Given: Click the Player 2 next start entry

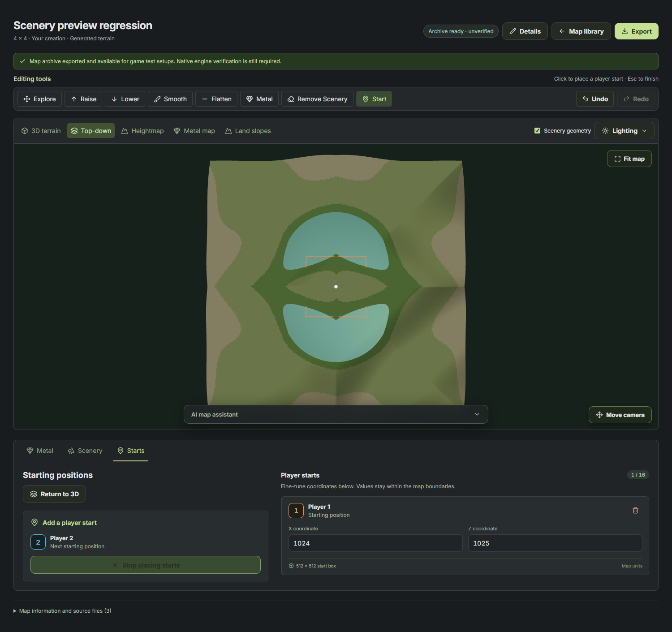Looking at the screenshot, I should click(x=146, y=542).
